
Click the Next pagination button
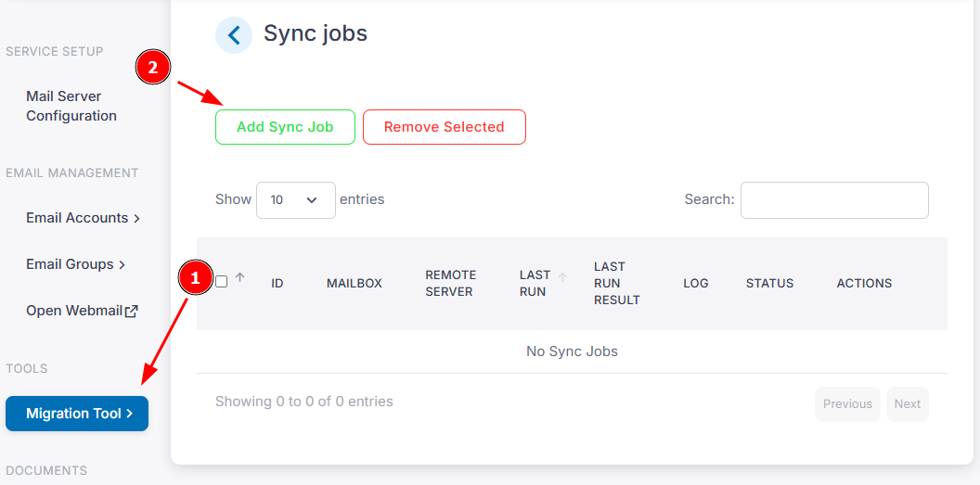click(907, 403)
